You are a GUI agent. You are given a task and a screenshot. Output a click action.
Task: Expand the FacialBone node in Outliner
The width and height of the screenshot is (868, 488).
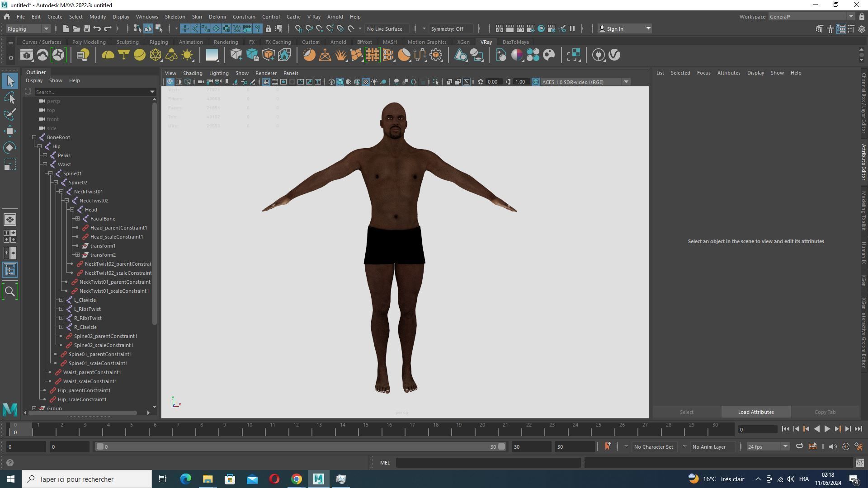(78, 219)
